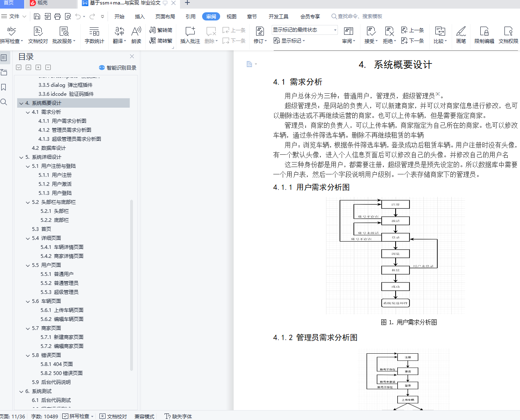Close the 目录 navigation pane
This screenshot has height=420, width=520.
pyautogui.click(x=132, y=56)
